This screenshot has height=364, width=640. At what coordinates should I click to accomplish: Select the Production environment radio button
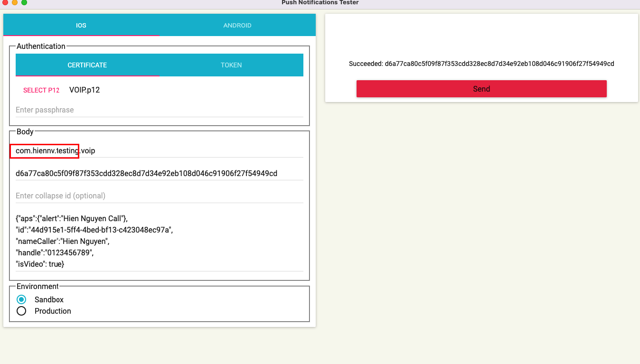pos(21,311)
